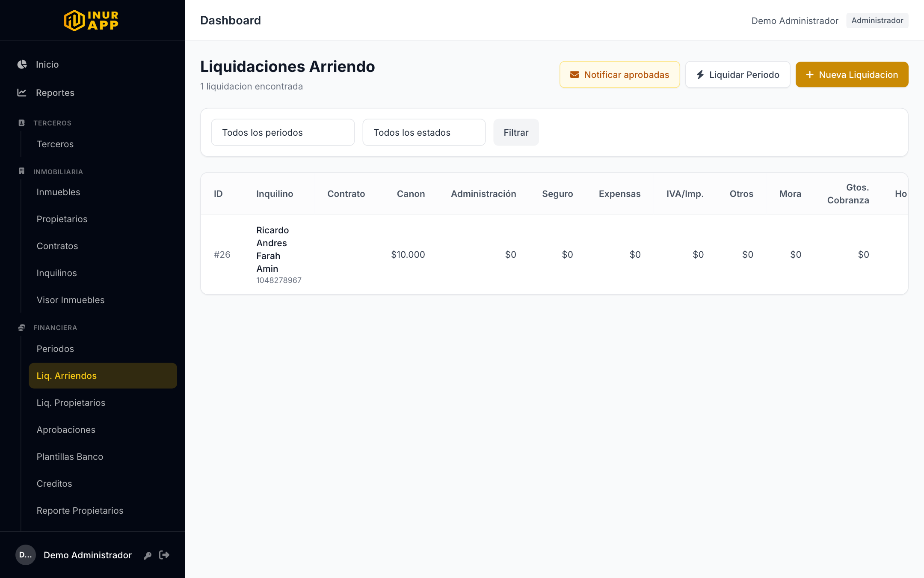Click the Financiera coins icon
The image size is (924, 578).
pos(22,328)
